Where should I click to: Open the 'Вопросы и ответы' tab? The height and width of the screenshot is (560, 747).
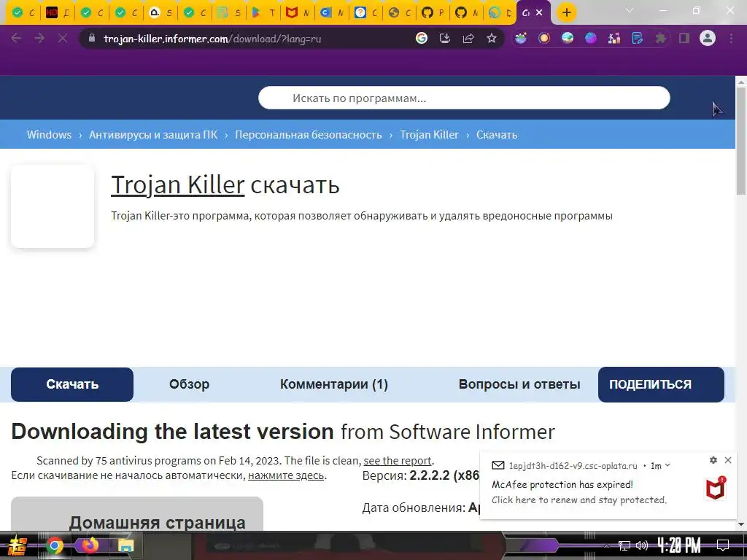coord(519,384)
